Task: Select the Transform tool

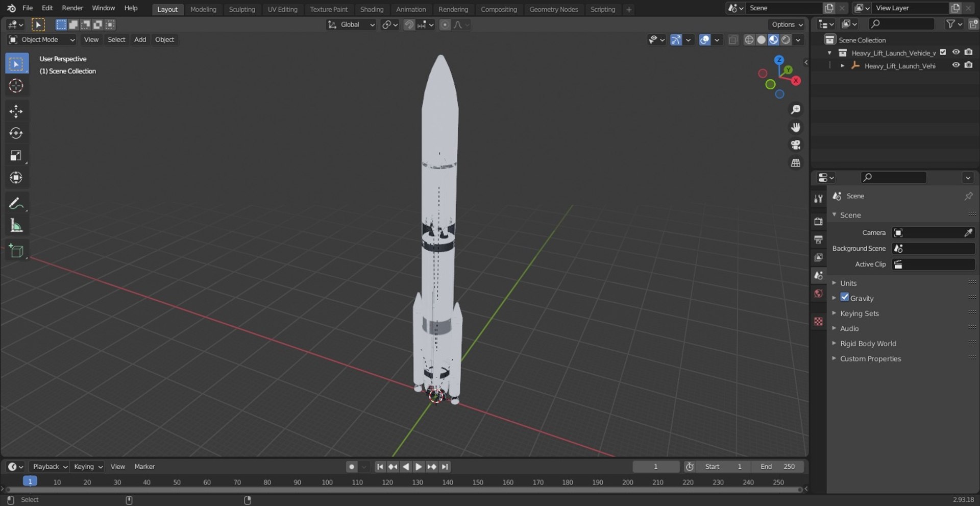Action: [16, 178]
